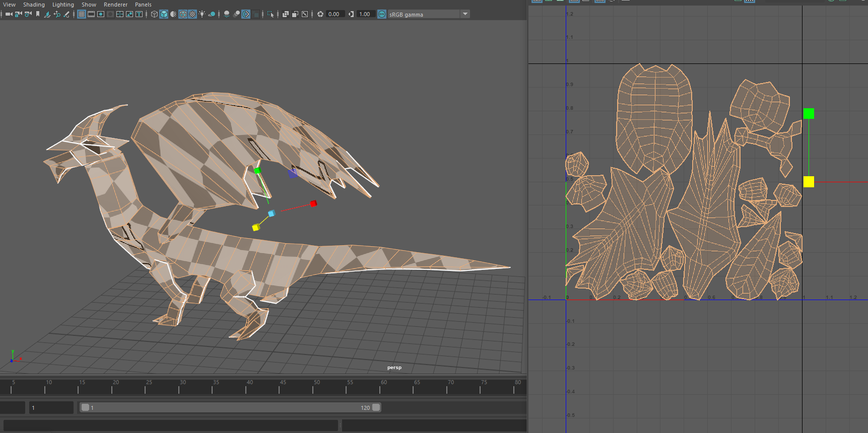Click the Image Plane icon
Image resolution: width=868 pixels, height=433 pixels.
coord(47,14)
